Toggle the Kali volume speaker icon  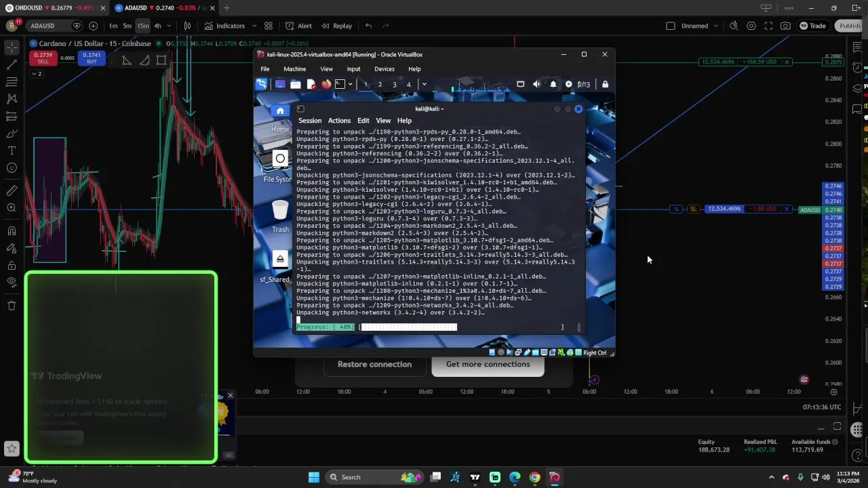(x=537, y=84)
